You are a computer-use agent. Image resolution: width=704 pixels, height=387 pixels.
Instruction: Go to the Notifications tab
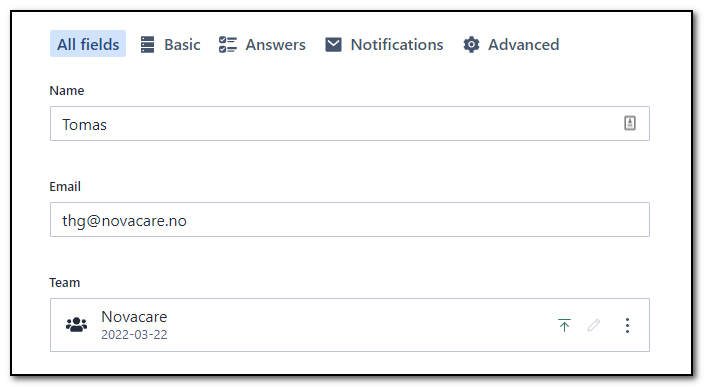(384, 44)
